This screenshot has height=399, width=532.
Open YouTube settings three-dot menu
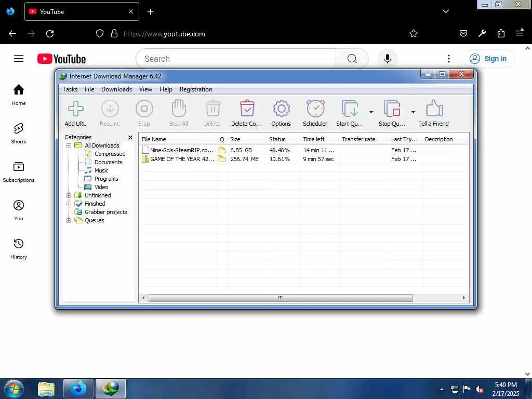[x=448, y=59]
